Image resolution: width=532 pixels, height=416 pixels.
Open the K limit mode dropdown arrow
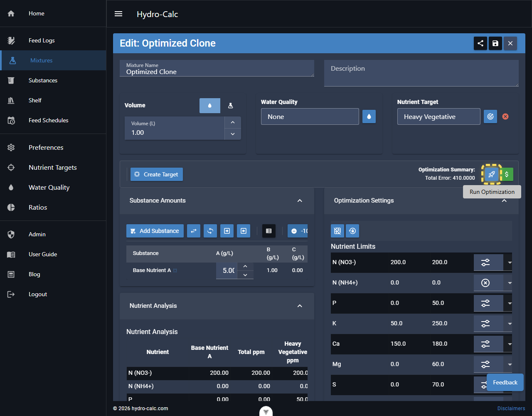pos(510,324)
